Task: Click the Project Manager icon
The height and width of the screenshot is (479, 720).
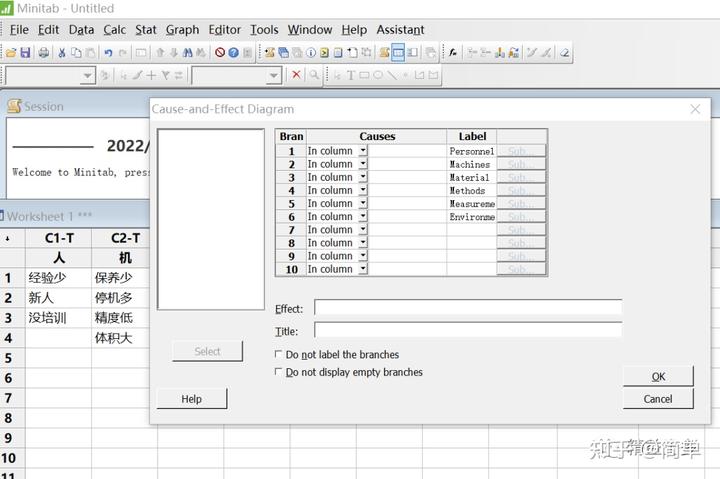Action: click(x=412, y=53)
